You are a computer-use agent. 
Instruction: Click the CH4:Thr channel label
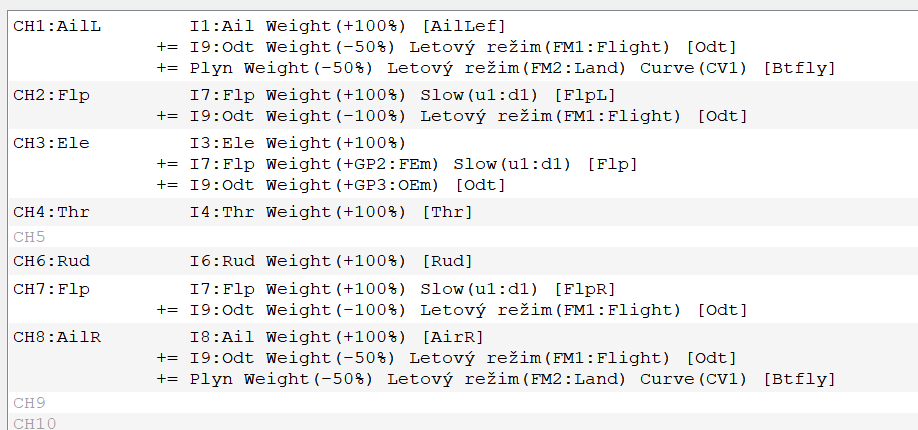52,212
